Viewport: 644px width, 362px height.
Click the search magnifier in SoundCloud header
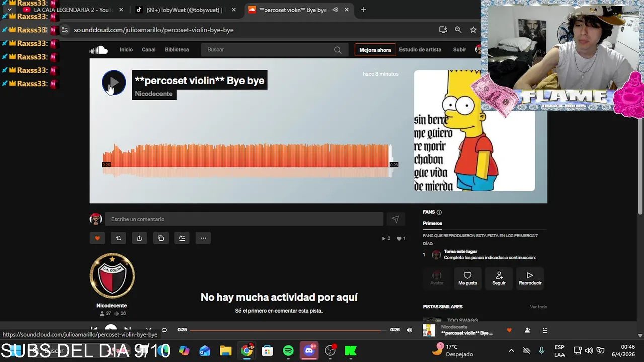(338, 50)
